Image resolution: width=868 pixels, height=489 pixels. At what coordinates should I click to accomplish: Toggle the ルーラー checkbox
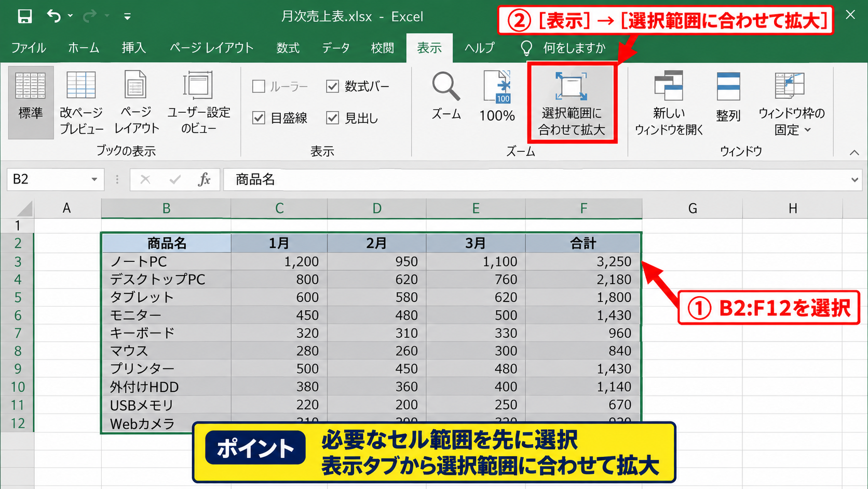click(x=259, y=86)
